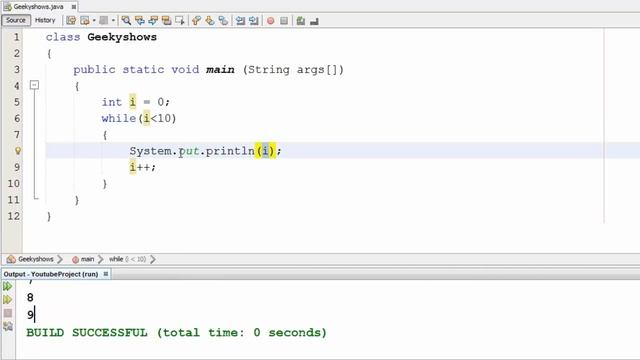Click line number 12 in gutter

pos(13,216)
